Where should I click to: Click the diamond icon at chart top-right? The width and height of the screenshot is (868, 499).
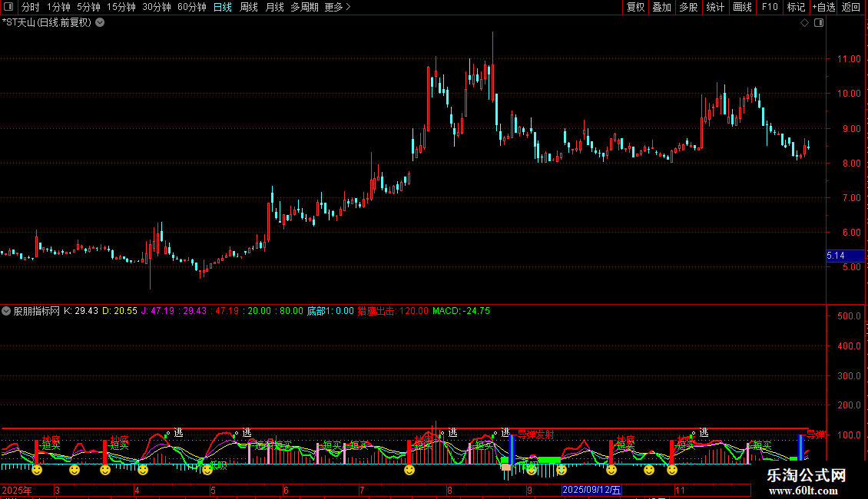coord(805,23)
